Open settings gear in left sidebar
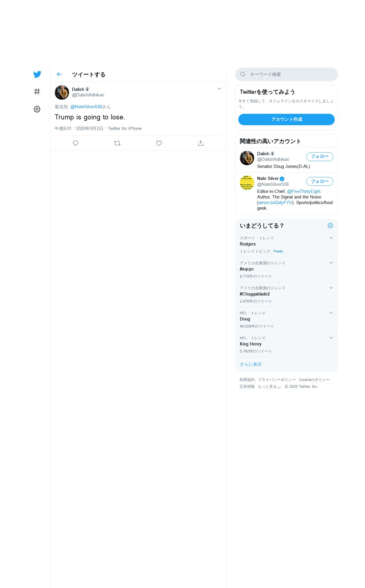Viewport: 365px width, 588px height. [37, 109]
